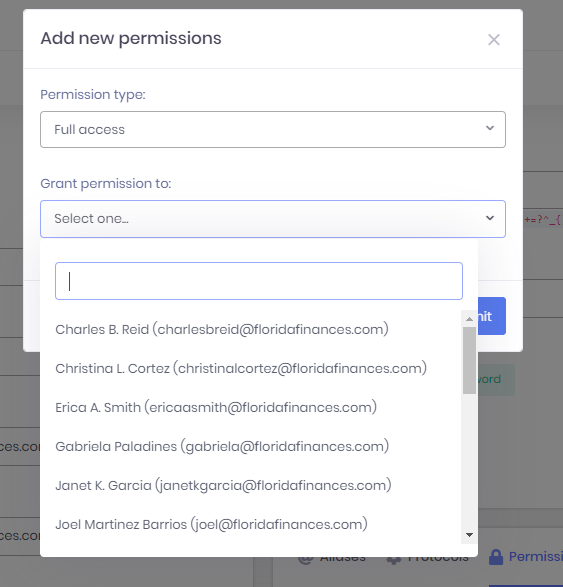Click the scrollbar down arrow

click(469, 535)
